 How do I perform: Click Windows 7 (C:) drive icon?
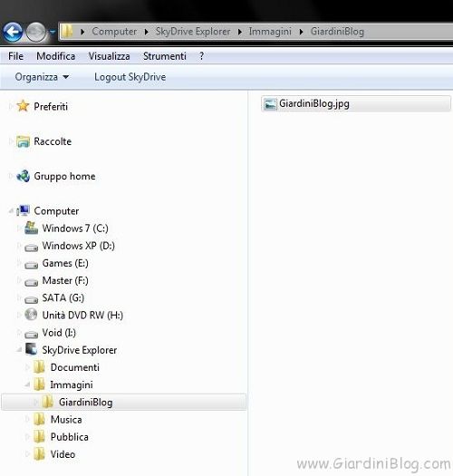[x=31, y=228]
